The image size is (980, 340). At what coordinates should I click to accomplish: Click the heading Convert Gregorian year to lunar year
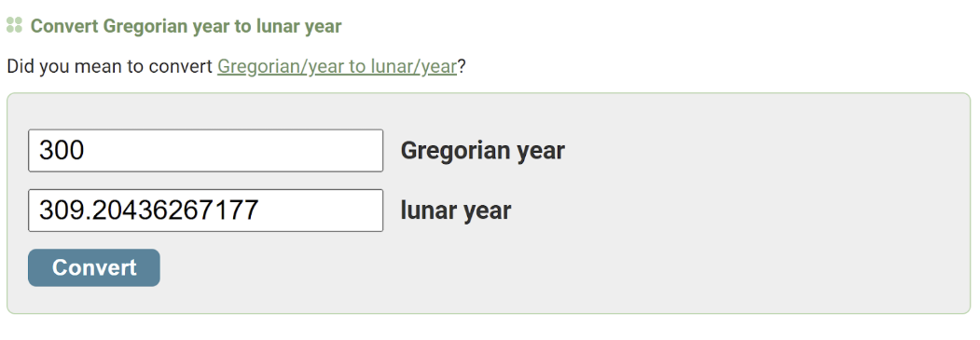click(x=186, y=26)
